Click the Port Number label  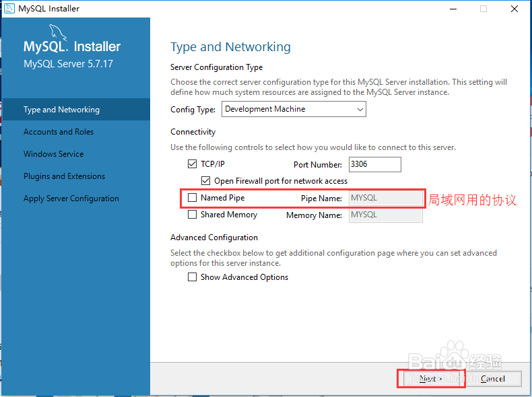pyautogui.click(x=318, y=165)
